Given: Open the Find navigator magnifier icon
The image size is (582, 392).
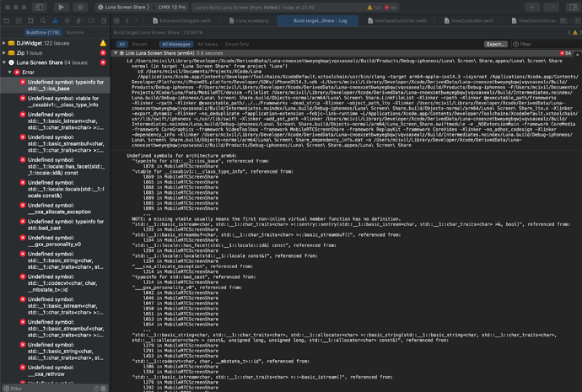Looking at the screenshot, I should pos(43,21).
